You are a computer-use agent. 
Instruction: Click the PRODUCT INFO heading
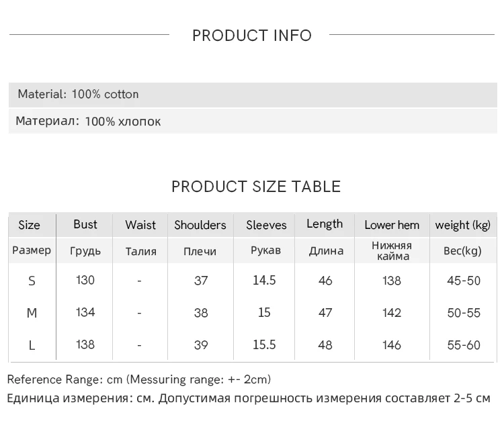point(252,36)
